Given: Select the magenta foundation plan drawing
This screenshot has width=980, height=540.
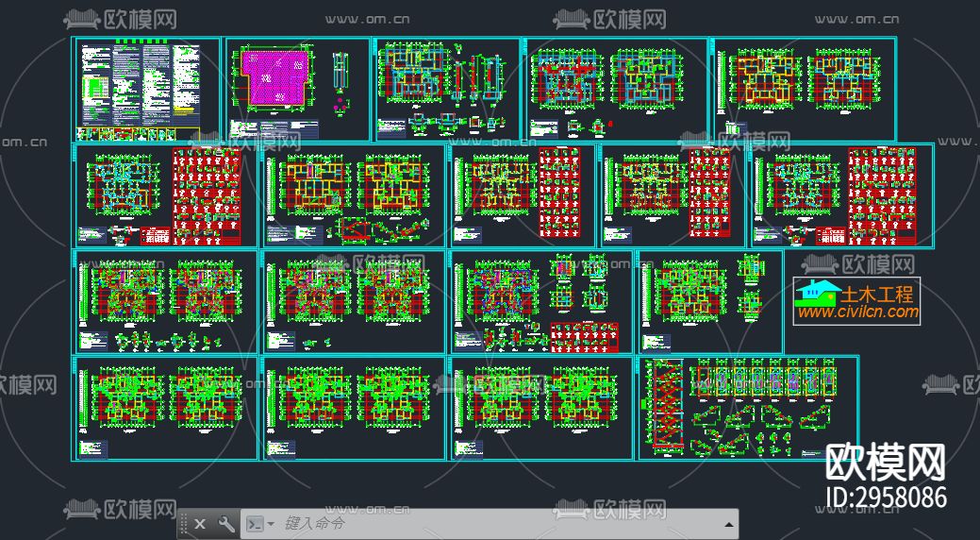Looking at the screenshot, I should pos(273,77).
